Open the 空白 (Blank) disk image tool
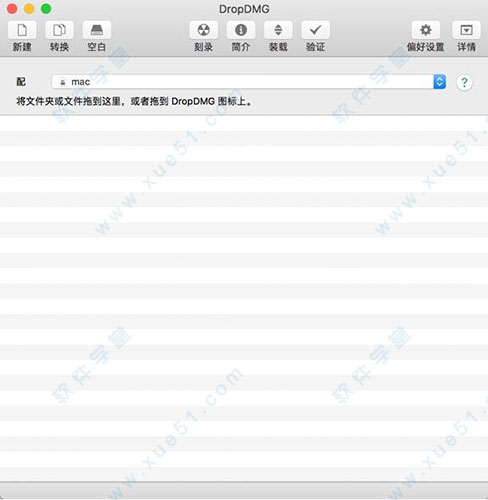Image resolution: width=488 pixels, height=500 pixels. click(97, 30)
